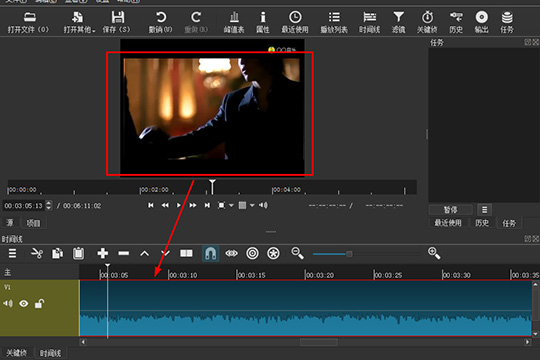Switch to the 项目 tab
Viewport: 540px width, 360px height.
pyautogui.click(x=33, y=223)
